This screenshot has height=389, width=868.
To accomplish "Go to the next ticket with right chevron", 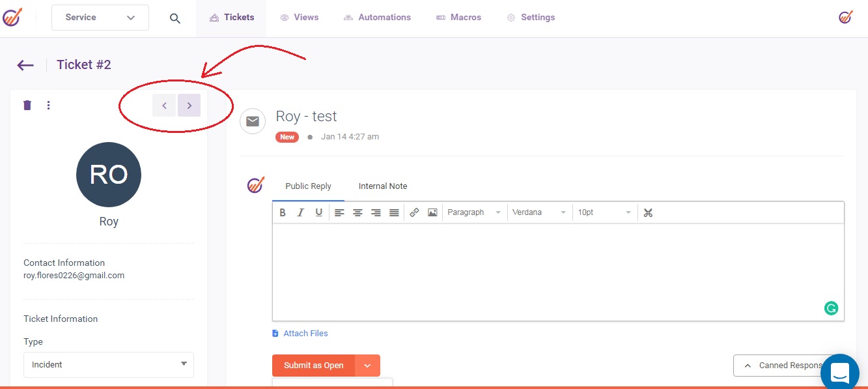I will point(189,106).
